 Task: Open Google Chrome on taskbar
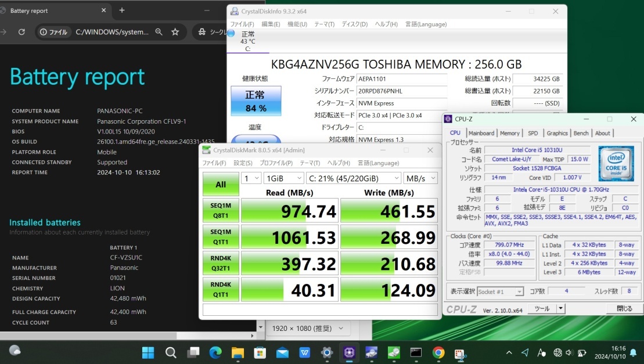[x=438, y=352]
